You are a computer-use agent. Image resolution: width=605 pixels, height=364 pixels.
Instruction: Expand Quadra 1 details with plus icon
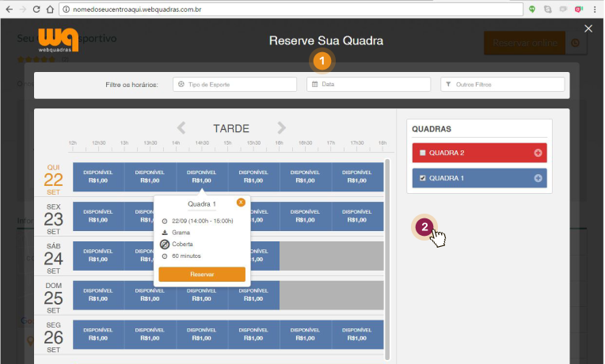point(538,178)
